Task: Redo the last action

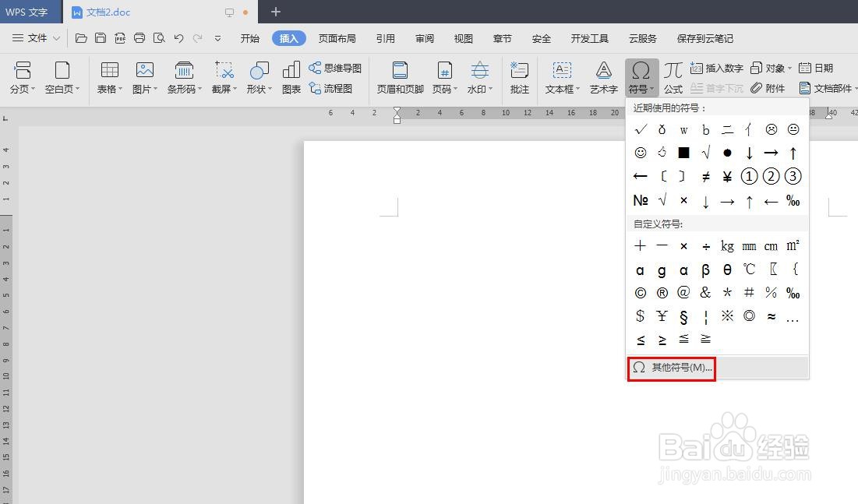Action: [197, 38]
